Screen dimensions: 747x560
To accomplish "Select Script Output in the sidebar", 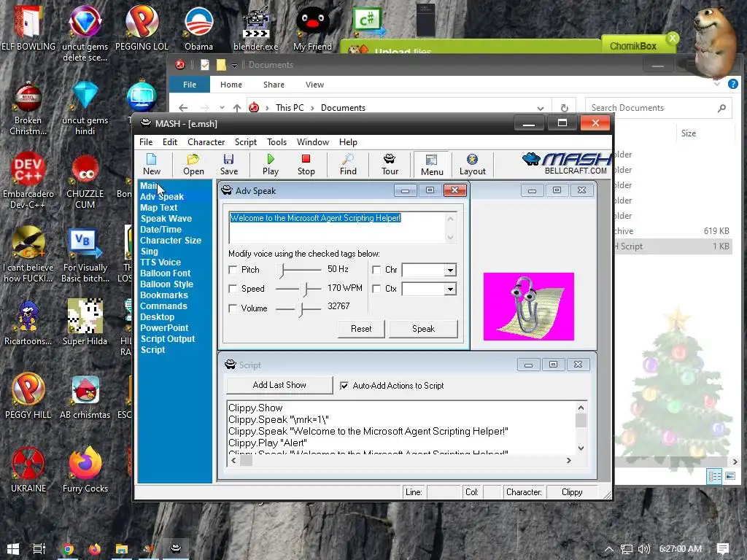I will (x=168, y=339).
